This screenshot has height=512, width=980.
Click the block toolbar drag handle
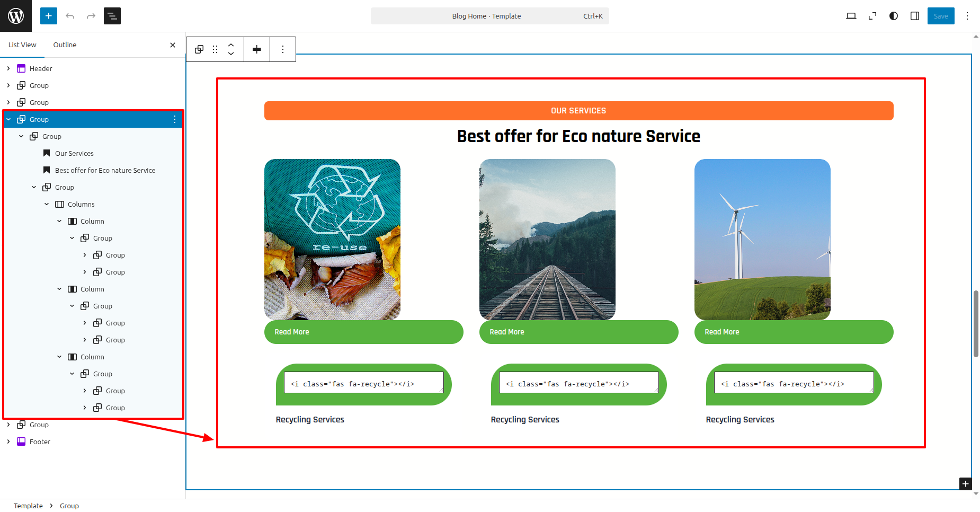pyautogui.click(x=215, y=49)
